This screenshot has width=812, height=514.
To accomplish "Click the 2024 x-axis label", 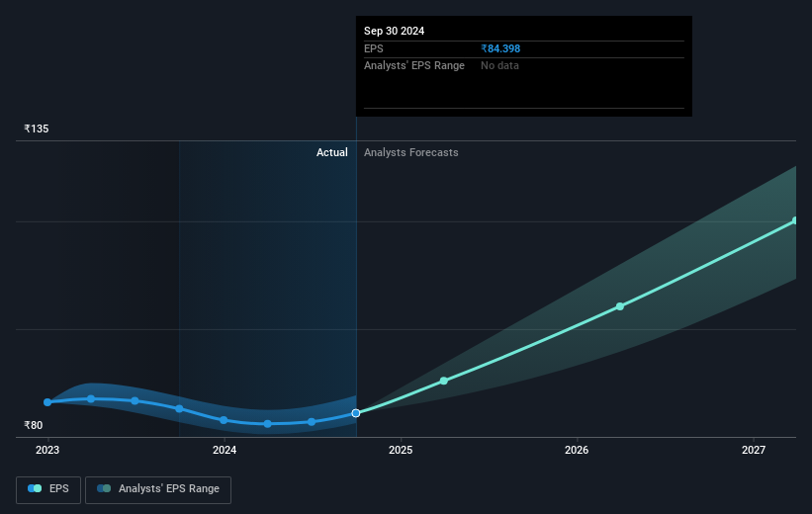I will point(225,450).
